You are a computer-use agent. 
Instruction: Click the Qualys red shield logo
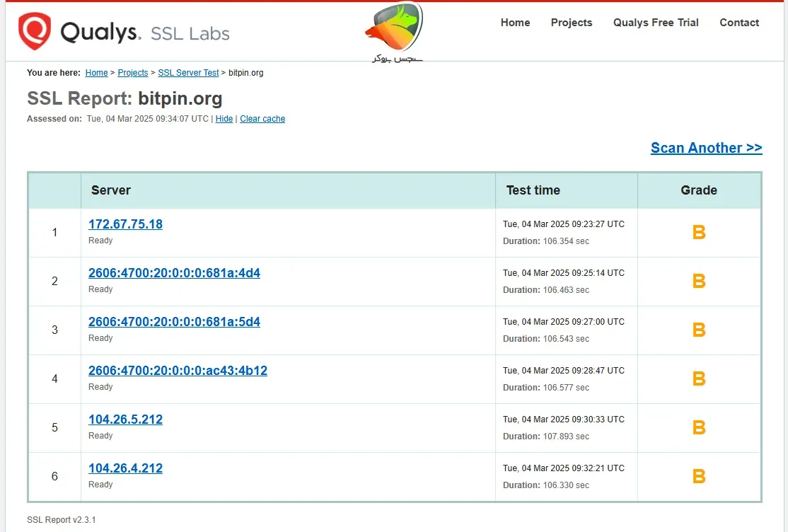pyautogui.click(x=34, y=31)
